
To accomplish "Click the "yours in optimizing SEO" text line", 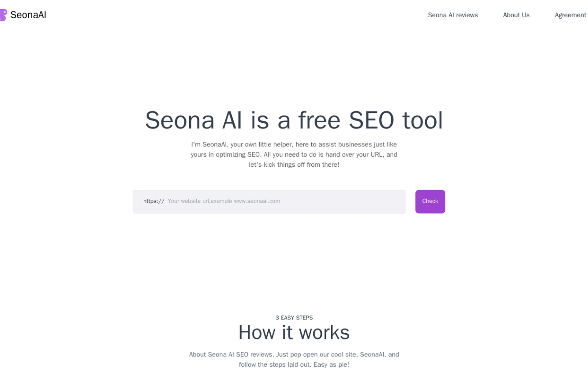I will tap(294, 155).
